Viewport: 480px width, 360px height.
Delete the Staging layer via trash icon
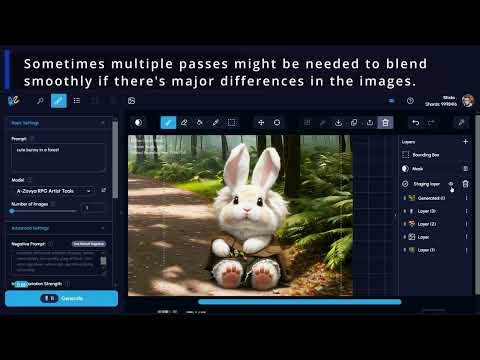[466, 184]
